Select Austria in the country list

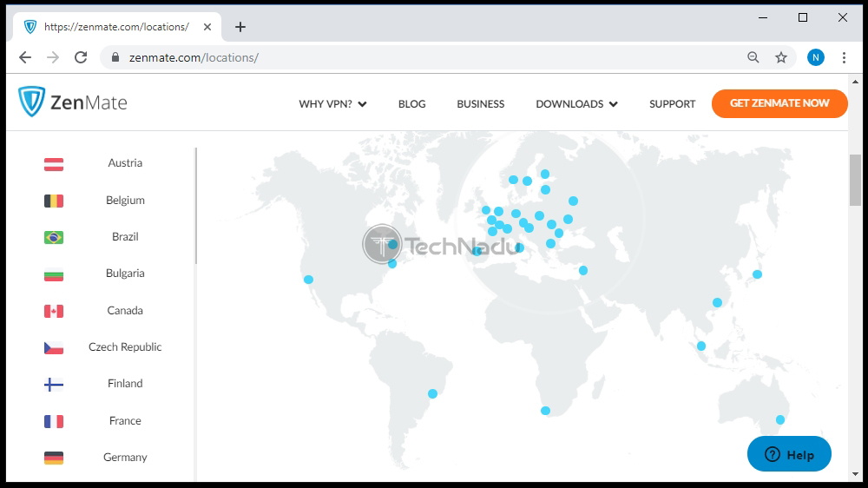coord(125,163)
